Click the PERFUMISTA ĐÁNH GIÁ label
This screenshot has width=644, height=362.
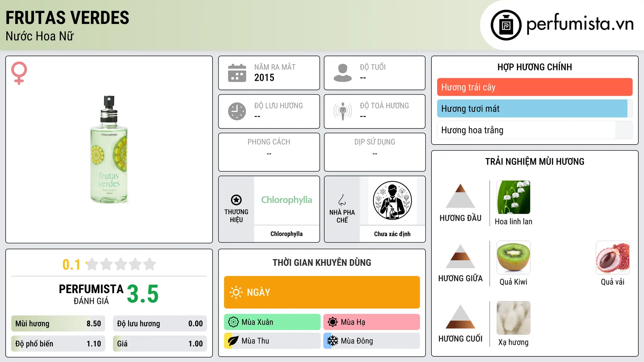coord(91,294)
